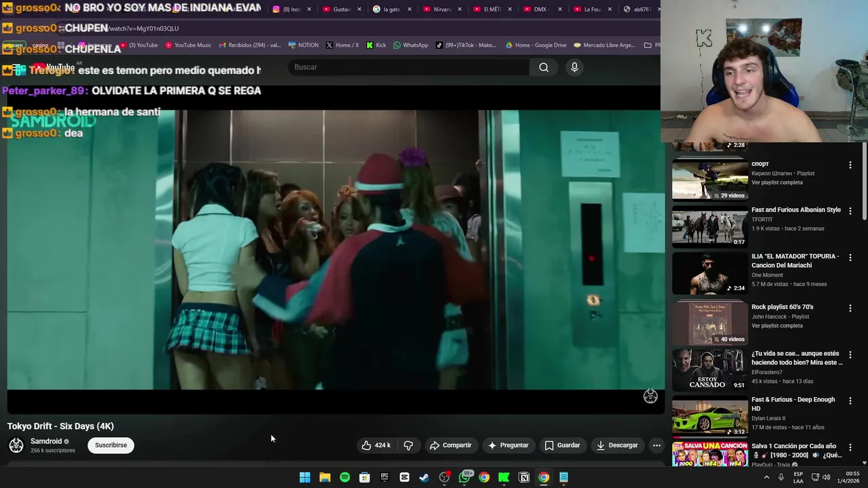This screenshot has width=868, height=488.
Task: Click the Samdroid watermark in the player corner
Action: tap(650, 396)
